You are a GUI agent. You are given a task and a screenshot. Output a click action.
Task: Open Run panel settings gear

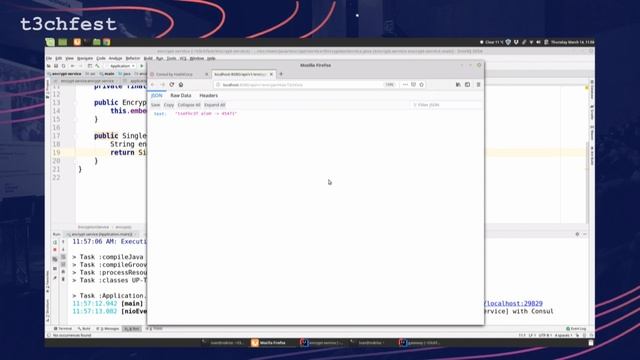(x=577, y=234)
